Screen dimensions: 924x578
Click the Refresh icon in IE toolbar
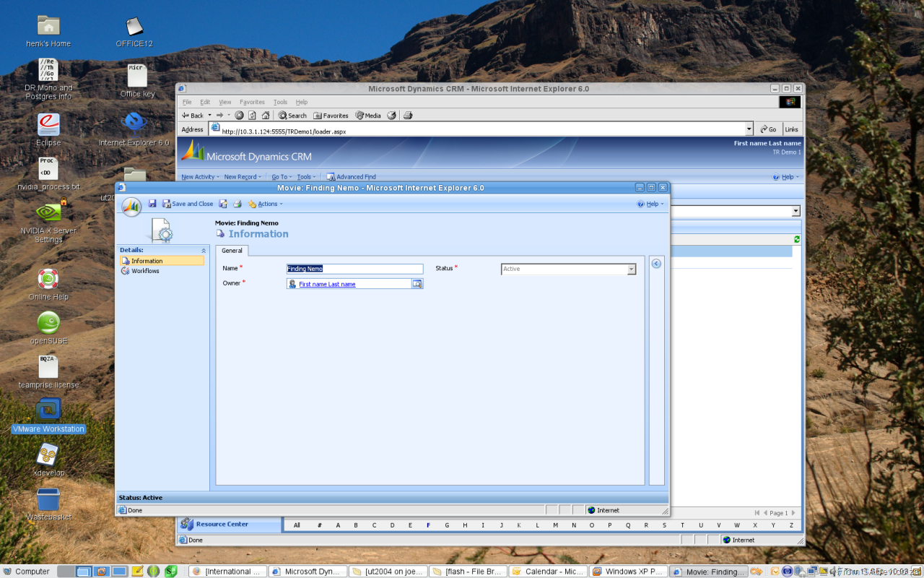[252, 116]
